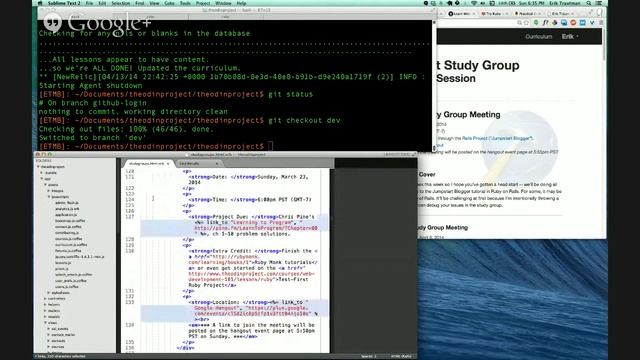
Task: Expand the helpers folder
Action: click(45, 304)
